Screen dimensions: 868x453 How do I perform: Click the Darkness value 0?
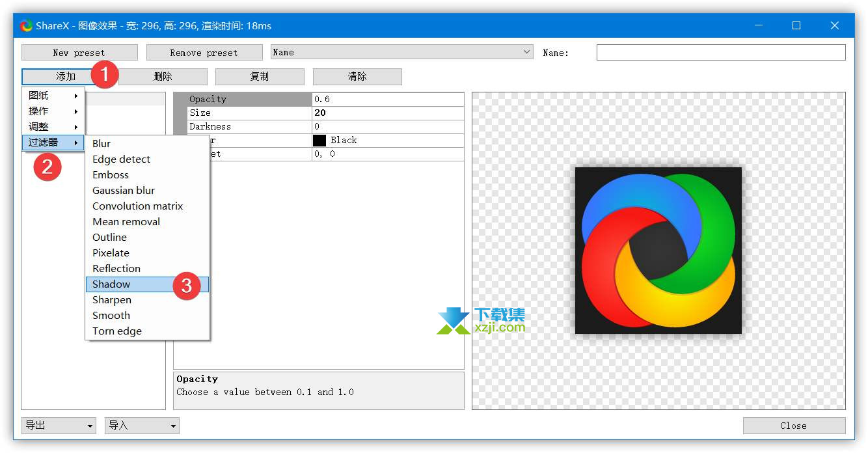pos(388,126)
